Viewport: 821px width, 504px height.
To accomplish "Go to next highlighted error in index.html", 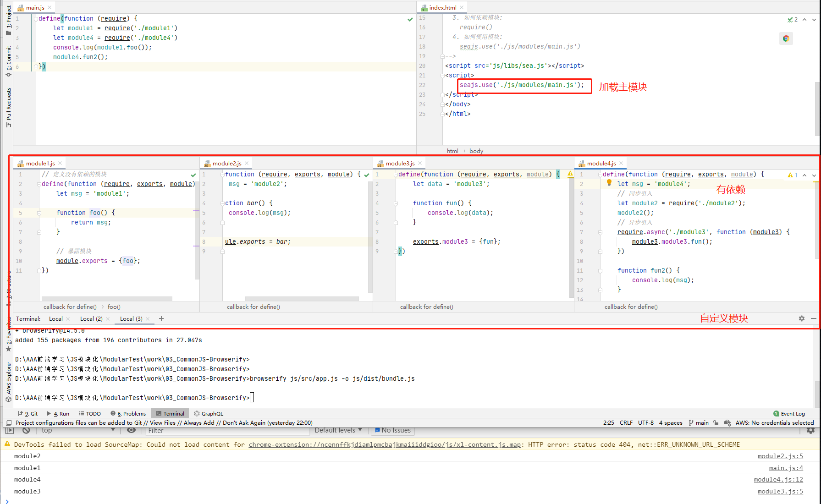I will click(x=814, y=20).
